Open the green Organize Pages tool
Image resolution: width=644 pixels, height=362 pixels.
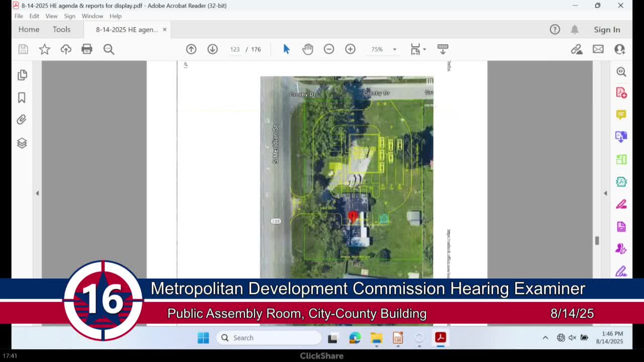point(621,159)
